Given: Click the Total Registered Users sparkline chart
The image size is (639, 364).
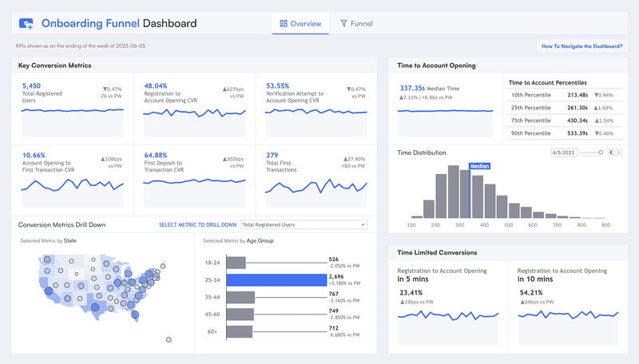Looking at the screenshot, I should coord(73,122).
